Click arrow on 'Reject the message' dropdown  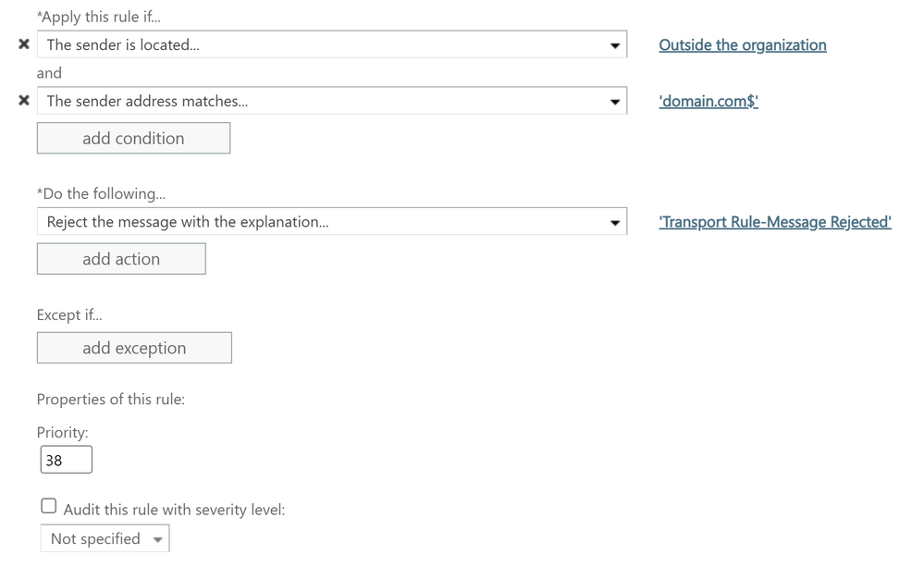pyautogui.click(x=615, y=222)
